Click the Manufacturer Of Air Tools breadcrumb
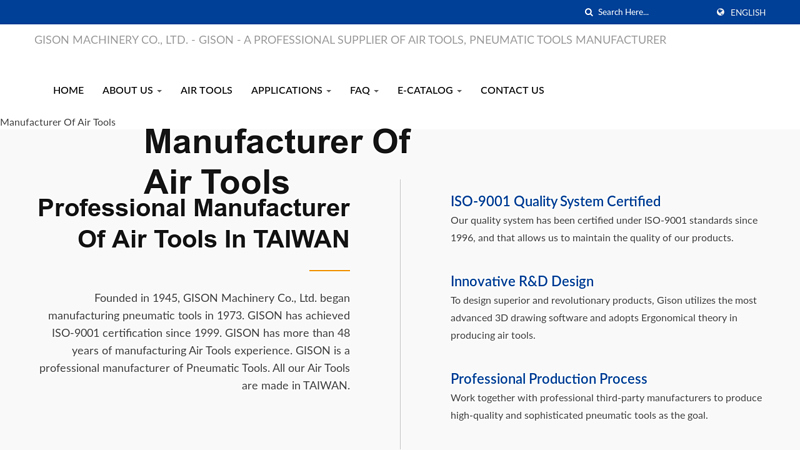 [58, 122]
